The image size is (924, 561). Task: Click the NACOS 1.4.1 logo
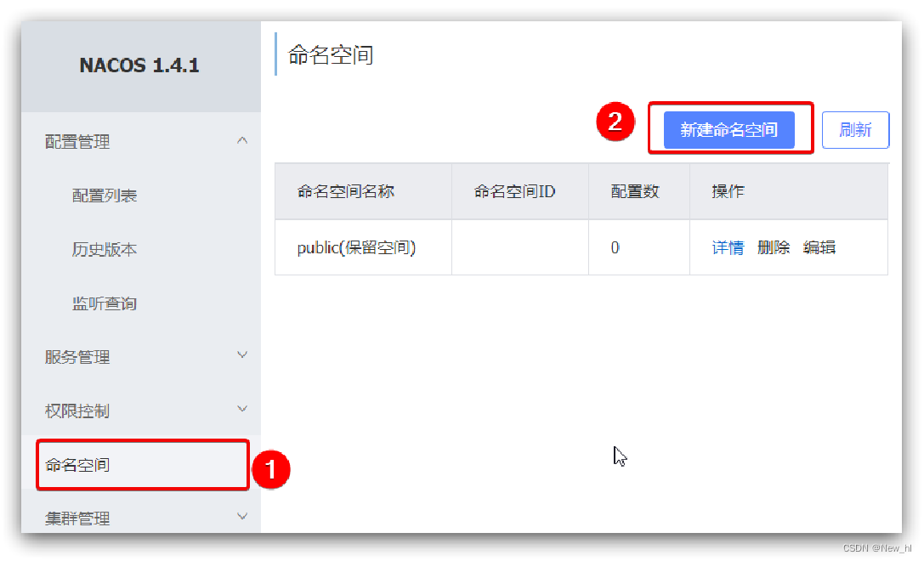coord(139,65)
